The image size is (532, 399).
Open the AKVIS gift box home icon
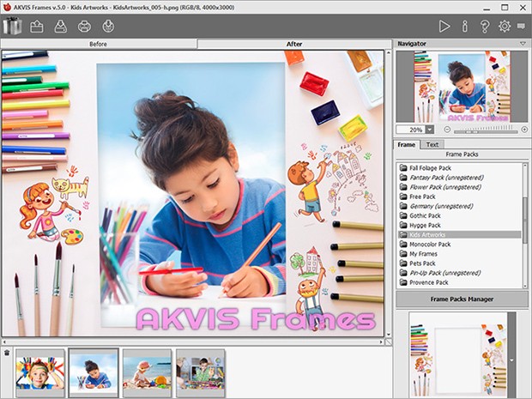coord(12,26)
